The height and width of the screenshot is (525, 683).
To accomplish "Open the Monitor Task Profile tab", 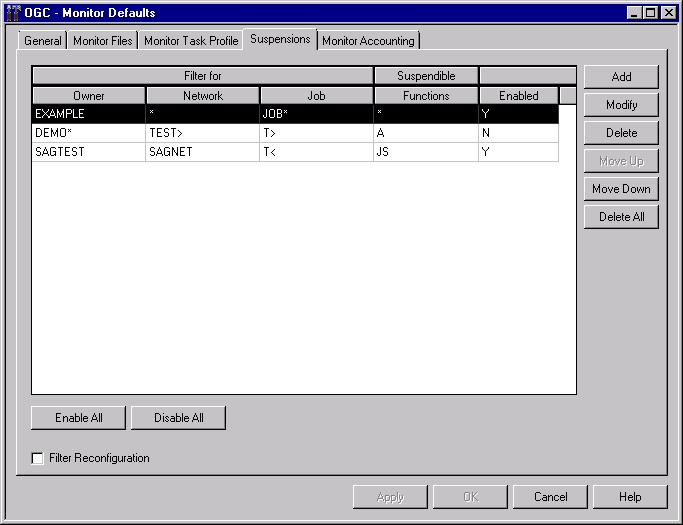I will point(191,41).
